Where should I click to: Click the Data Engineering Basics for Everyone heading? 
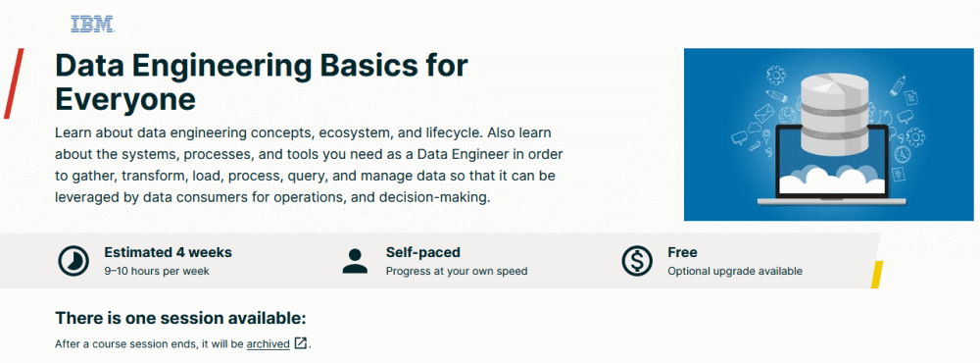(262, 82)
